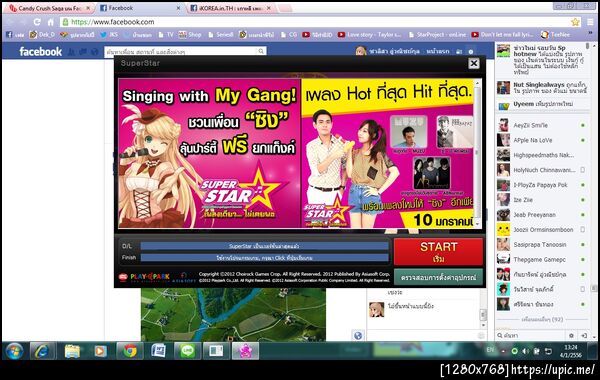The image size is (600, 380).
Task: Click the green device settings check button
Action: tap(439, 277)
